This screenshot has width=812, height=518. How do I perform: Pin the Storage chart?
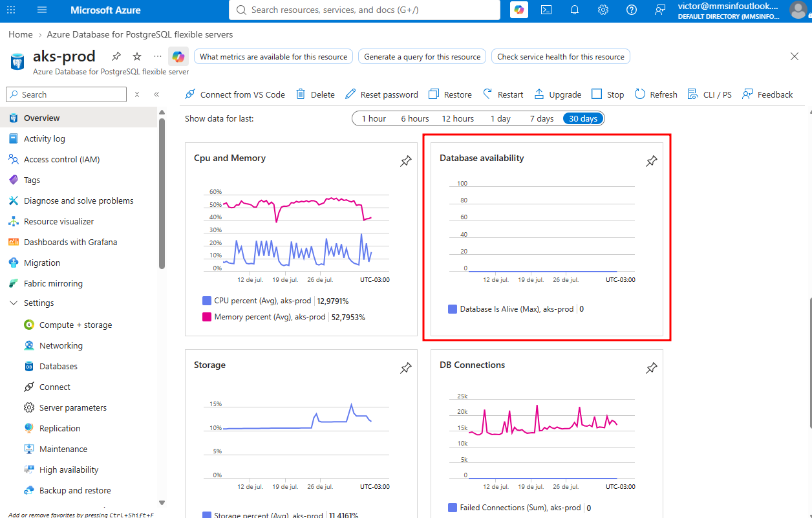tap(405, 368)
